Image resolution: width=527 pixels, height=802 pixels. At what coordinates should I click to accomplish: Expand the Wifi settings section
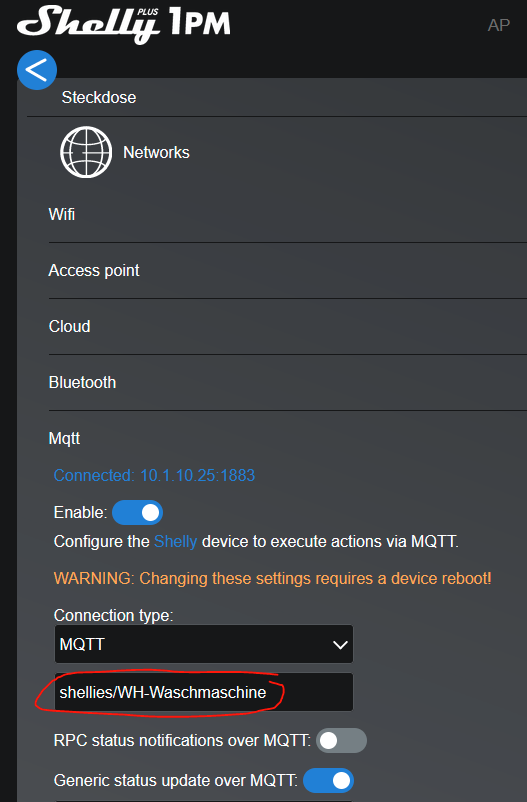point(288,214)
